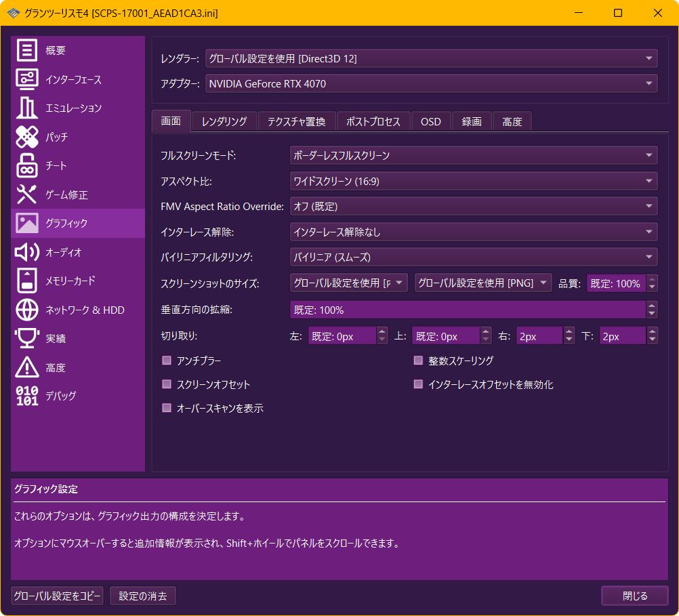
Task: Expand the レンダラー dropdown
Action: [431, 59]
